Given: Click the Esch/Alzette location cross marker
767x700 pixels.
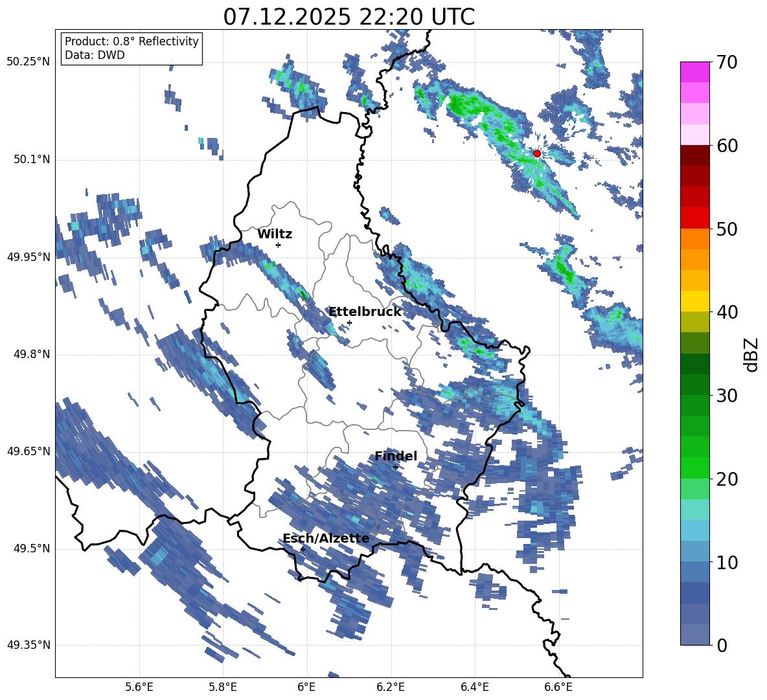Looking at the screenshot, I should click(x=303, y=549).
